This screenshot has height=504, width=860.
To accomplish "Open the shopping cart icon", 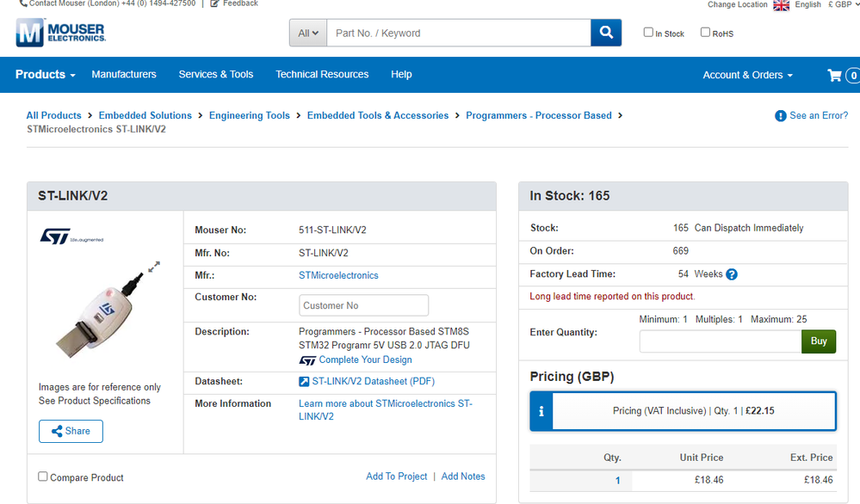I will (835, 75).
